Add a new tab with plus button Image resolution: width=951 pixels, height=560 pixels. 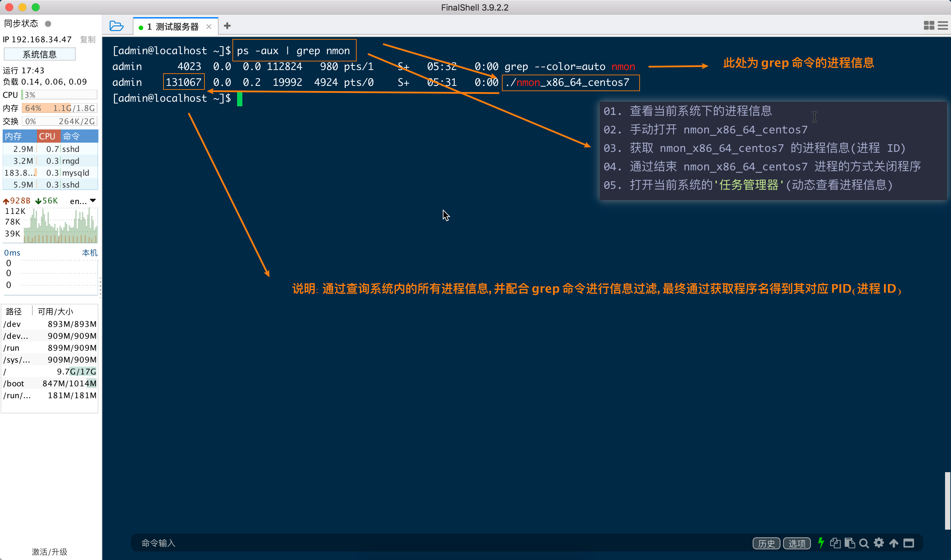tap(227, 26)
